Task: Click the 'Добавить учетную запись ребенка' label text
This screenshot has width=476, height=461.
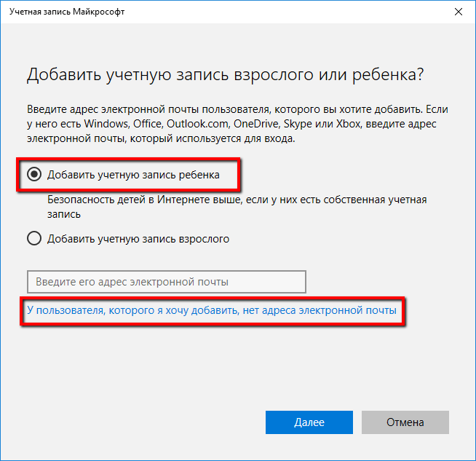Action: tap(133, 175)
